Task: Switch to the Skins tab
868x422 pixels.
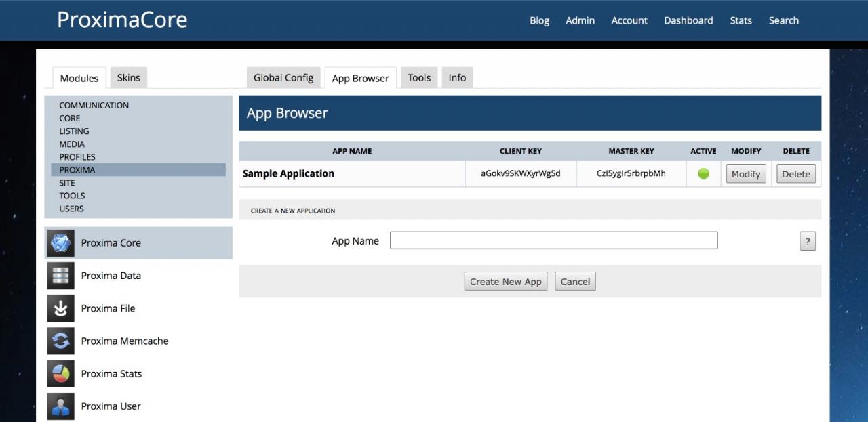Action: 128,78
